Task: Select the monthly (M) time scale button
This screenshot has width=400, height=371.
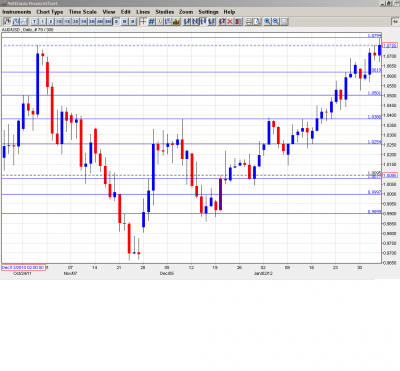Action: 133,22
